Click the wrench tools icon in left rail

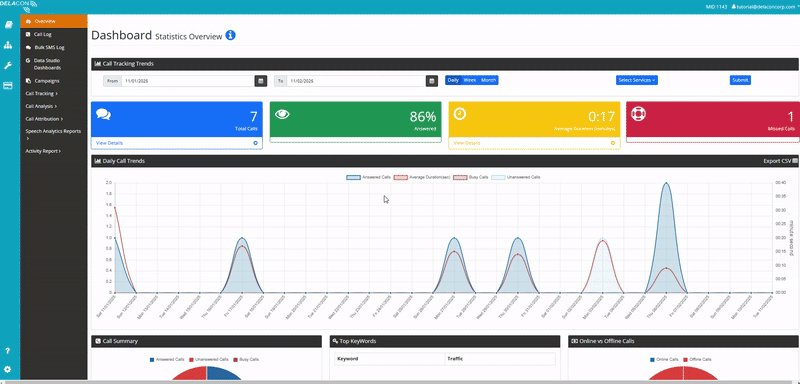pos(8,65)
